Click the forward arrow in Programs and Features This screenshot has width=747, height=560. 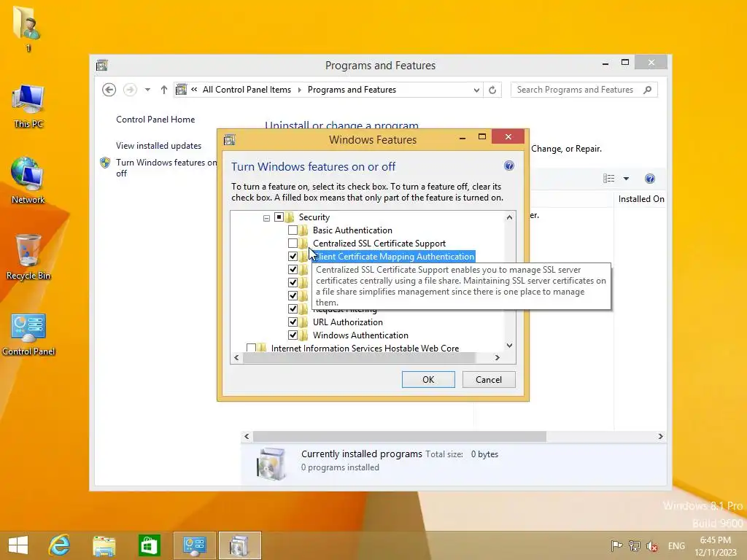(130, 90)
